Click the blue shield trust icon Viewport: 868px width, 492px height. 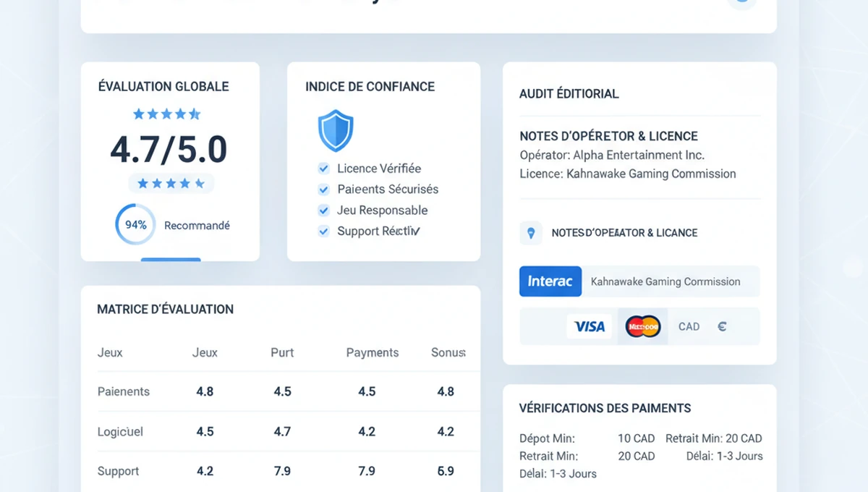[336, 130]
